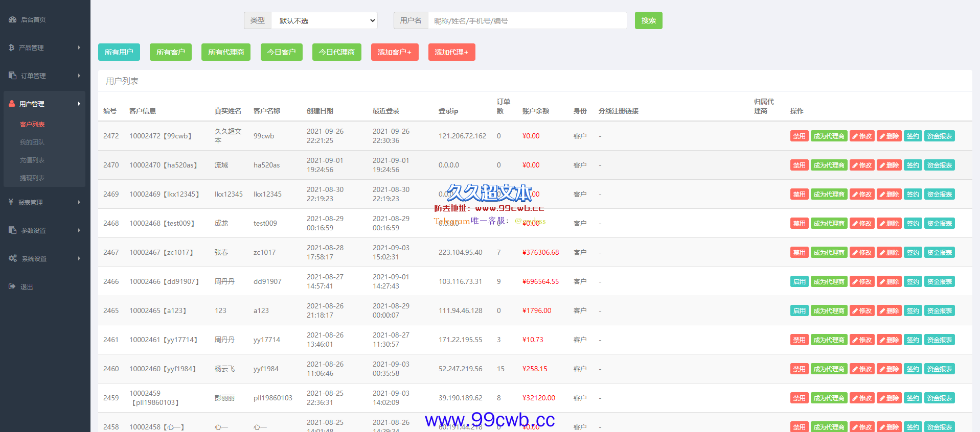
Task: Click pencil 删除 for user 2459
Action: point(890,398)
